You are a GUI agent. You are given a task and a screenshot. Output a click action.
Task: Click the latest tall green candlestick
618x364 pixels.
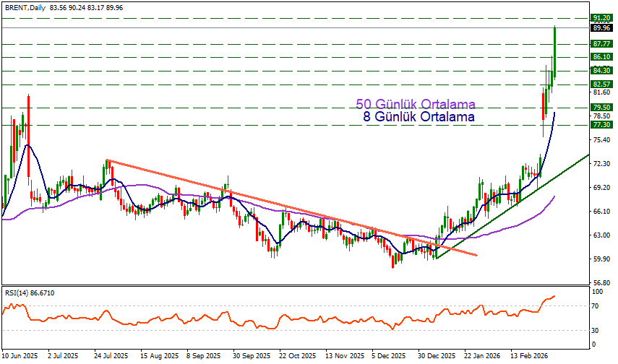click(554, 51)
